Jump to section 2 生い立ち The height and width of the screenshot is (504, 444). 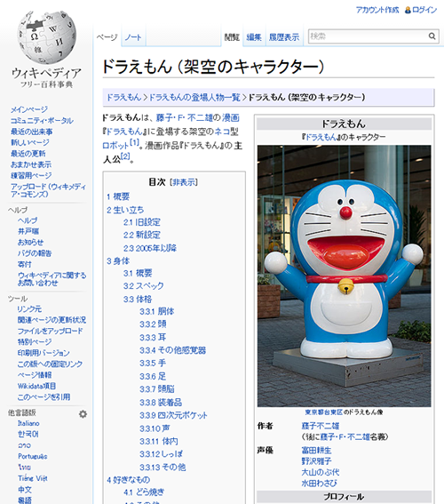(125, 210)
